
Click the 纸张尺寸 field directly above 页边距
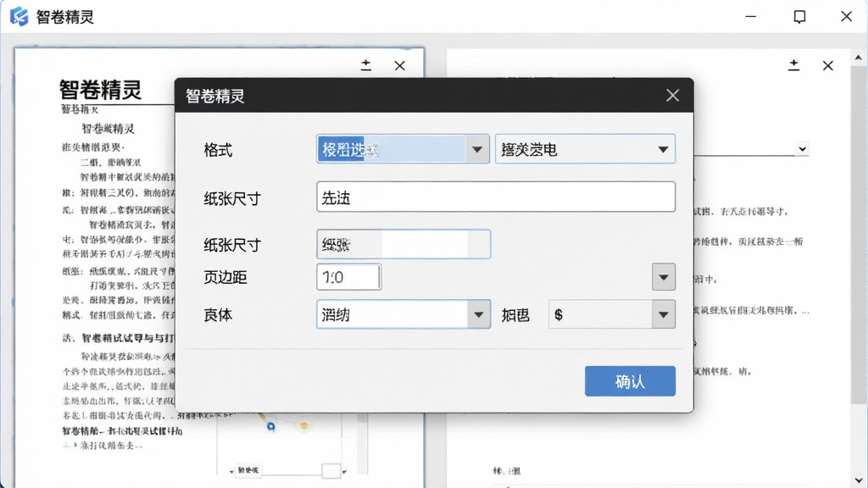click(403, 244)
